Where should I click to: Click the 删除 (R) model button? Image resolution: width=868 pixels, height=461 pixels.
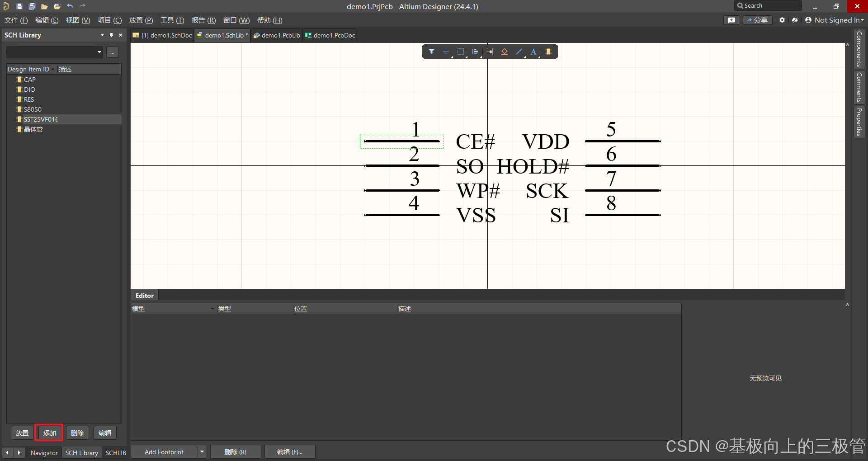tap(236, 452)
